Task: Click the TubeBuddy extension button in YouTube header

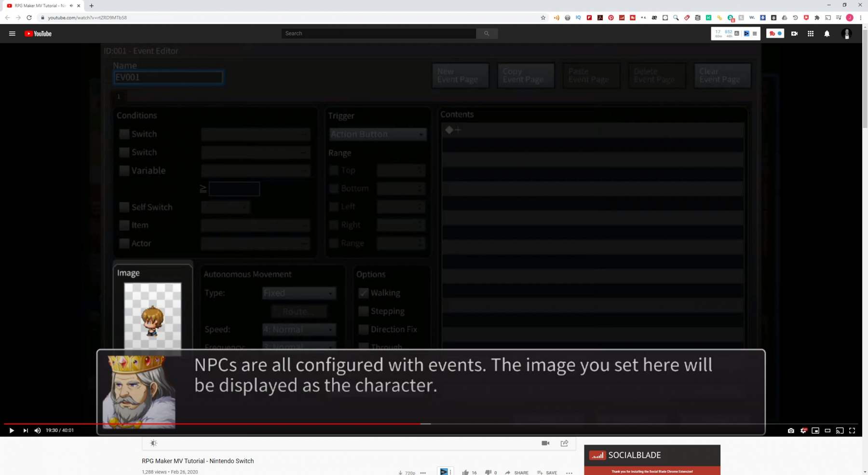Action: tap(775, 34)
